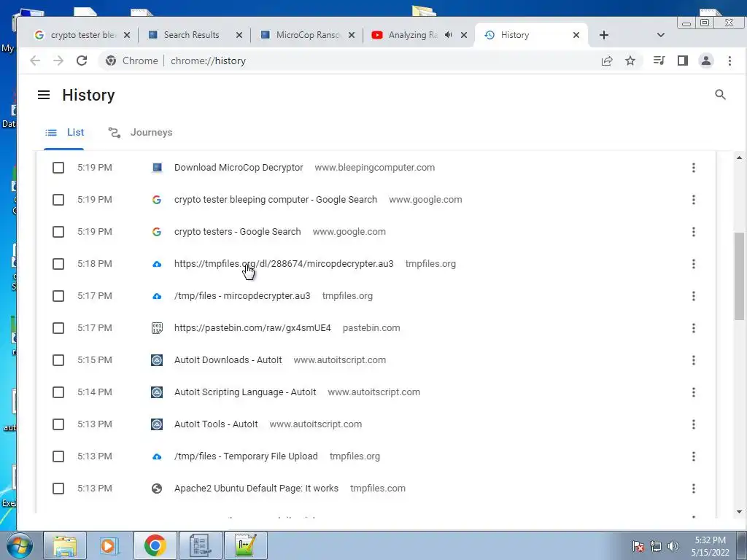This screenshot has height=560, width=747.
Task: Open the media controls icon in toolbar
Action: pos(659,61)
